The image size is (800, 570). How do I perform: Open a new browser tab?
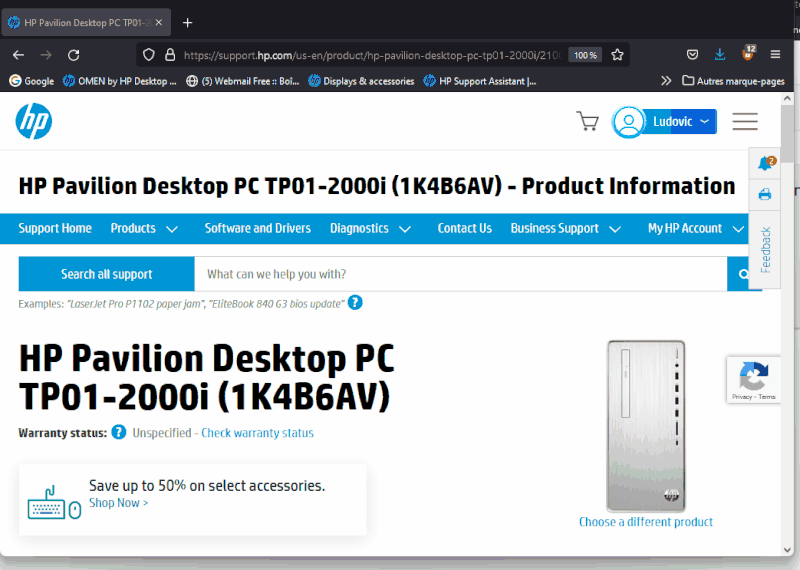187,22
